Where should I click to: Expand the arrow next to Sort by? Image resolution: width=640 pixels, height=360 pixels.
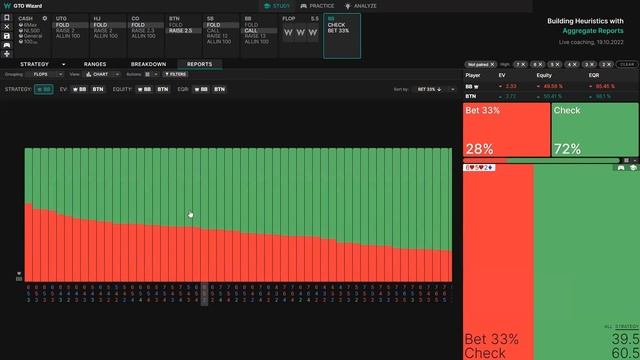[x=452, y=89]
